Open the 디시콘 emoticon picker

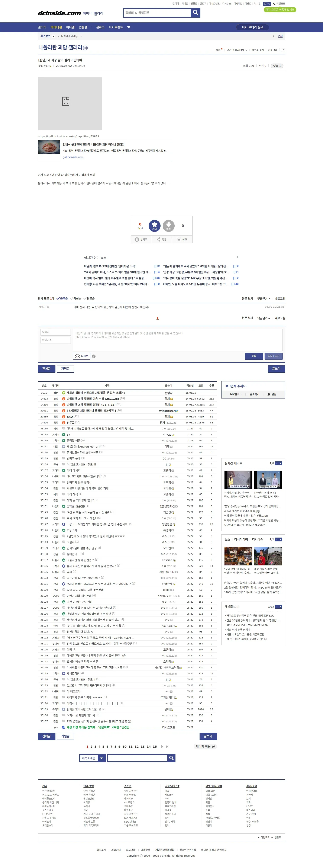[81, 356]
